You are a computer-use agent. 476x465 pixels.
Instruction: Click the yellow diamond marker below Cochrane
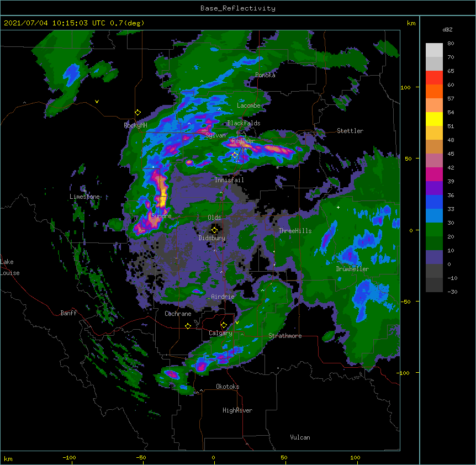click(188, 326)
